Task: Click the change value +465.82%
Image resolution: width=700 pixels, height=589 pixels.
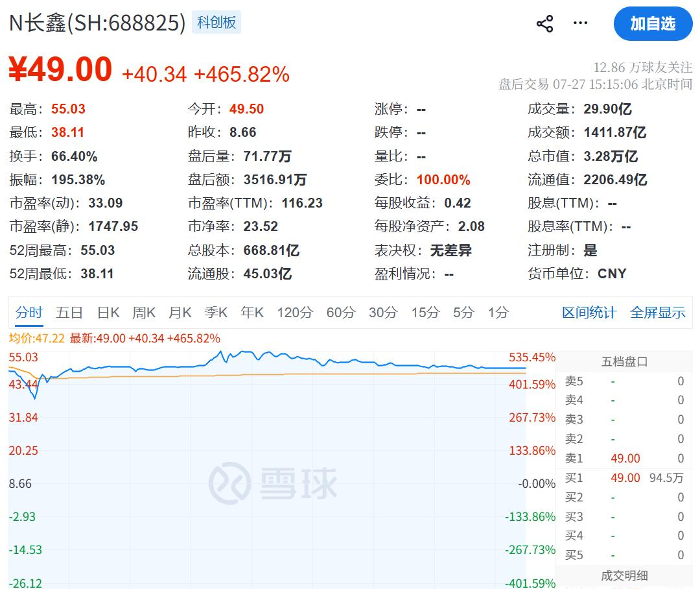Action: click(x=242, y=74)
